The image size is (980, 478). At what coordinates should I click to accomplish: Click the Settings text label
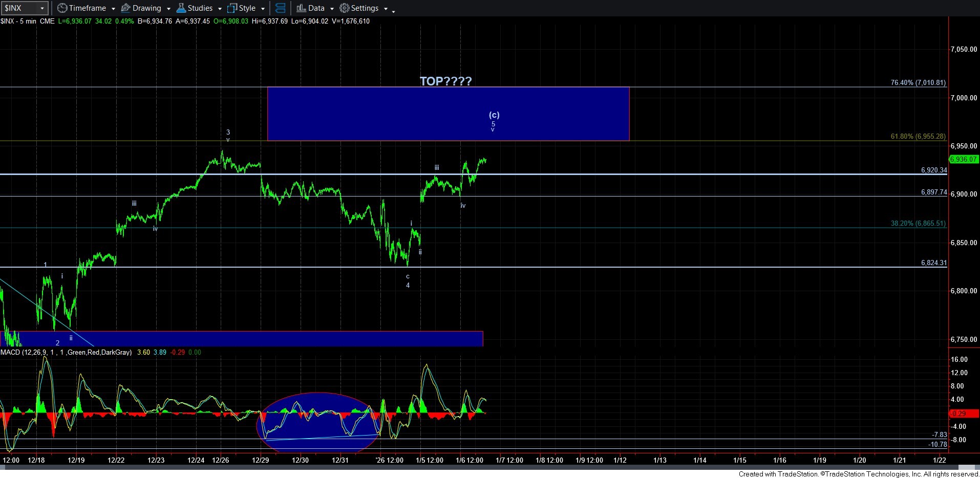pyautogui.click(x=365, y=8)
